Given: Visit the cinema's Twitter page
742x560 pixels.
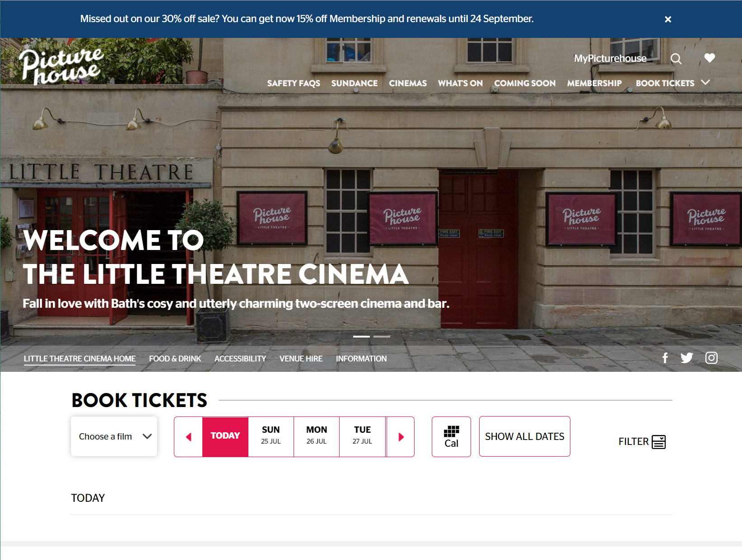Looking at the screenshot, I should (x=687, y=358).
